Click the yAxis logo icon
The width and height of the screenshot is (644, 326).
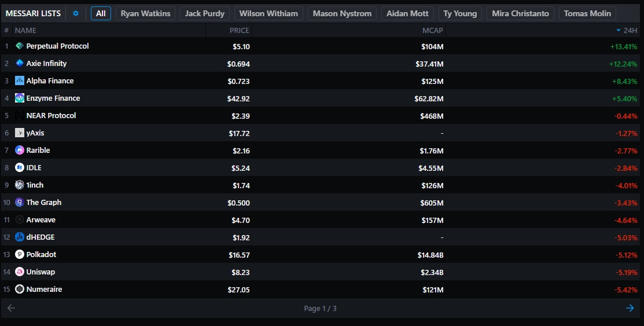19,133
